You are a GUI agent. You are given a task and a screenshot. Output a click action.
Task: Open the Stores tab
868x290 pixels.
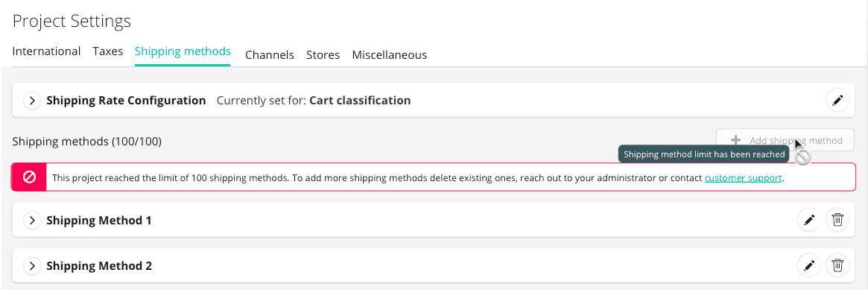coord(323,55)
